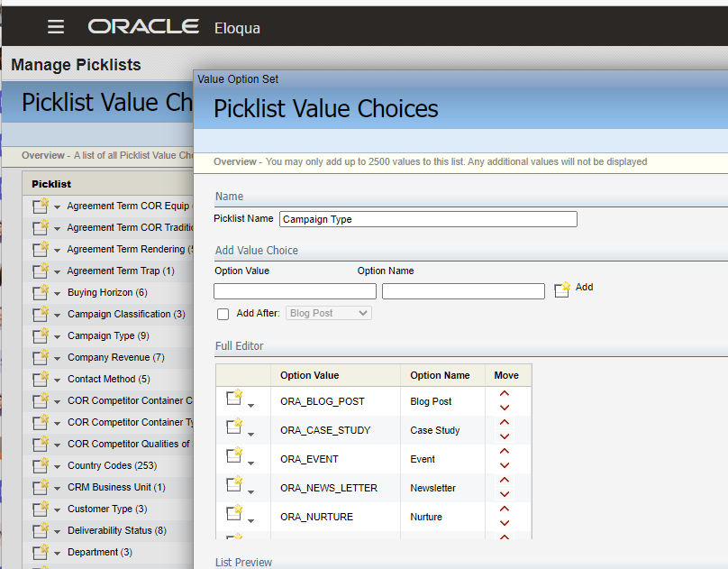Screen dimensions: 728x569
Task: Move Blog Post option down
Action: point(505,408)
